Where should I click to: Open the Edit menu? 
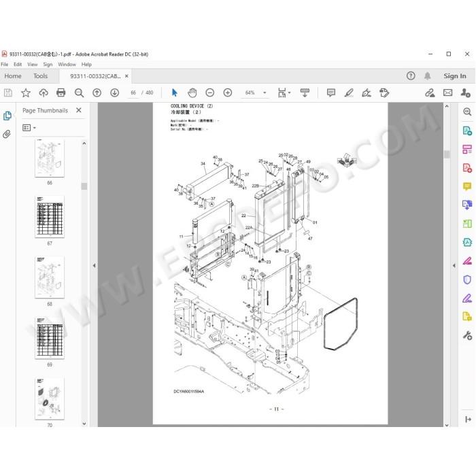point(18,65)
